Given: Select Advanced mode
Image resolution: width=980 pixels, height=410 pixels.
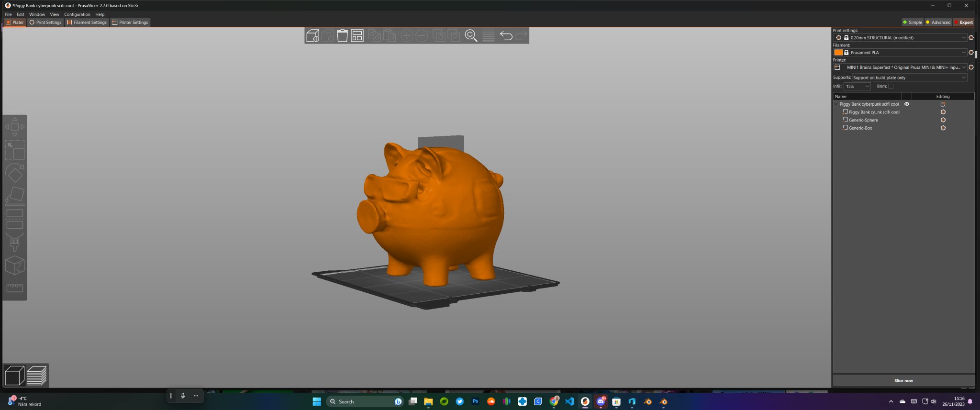Looking at the screenshot, I should click(938, 22).
